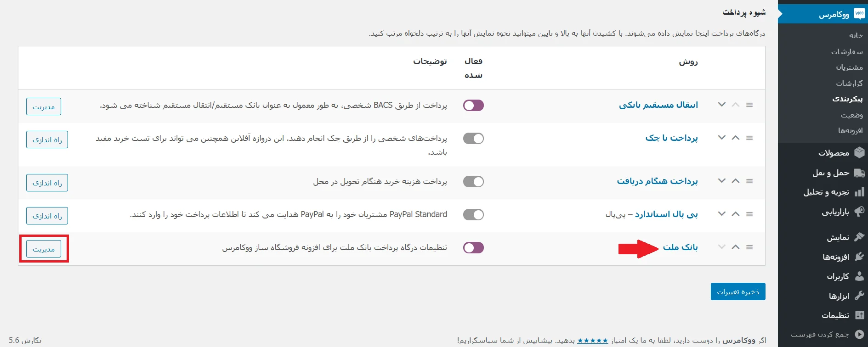
Task: Expand the پرداخت هنگام دریافت details chevron
Action: point(721,181)
